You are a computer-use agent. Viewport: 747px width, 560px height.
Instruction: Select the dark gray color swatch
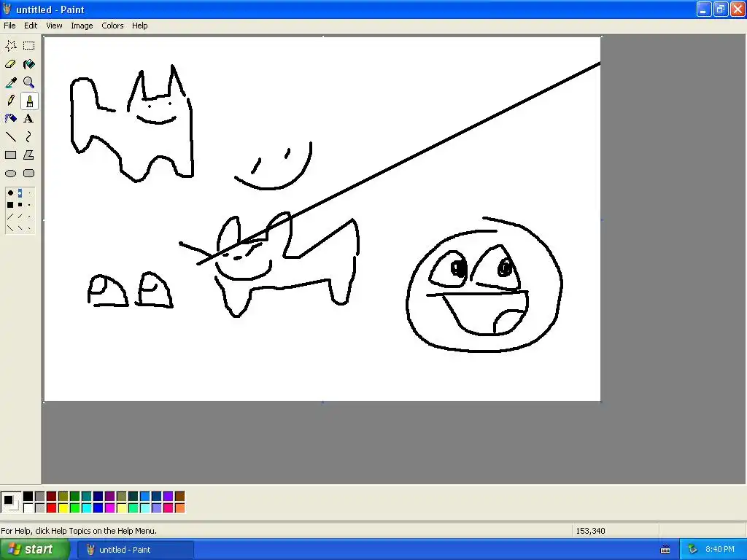coord(40,497)
